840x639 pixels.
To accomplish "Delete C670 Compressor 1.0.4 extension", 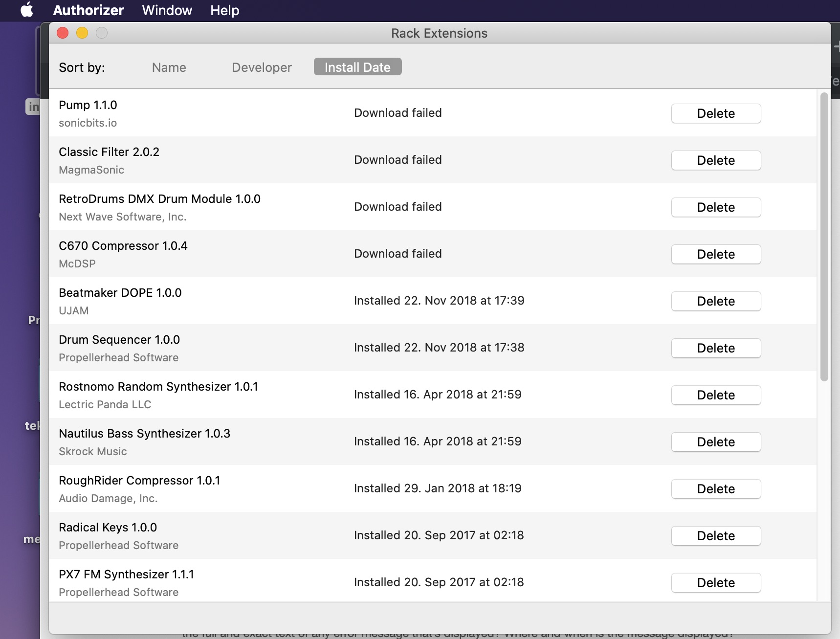I will click(716, 254).
